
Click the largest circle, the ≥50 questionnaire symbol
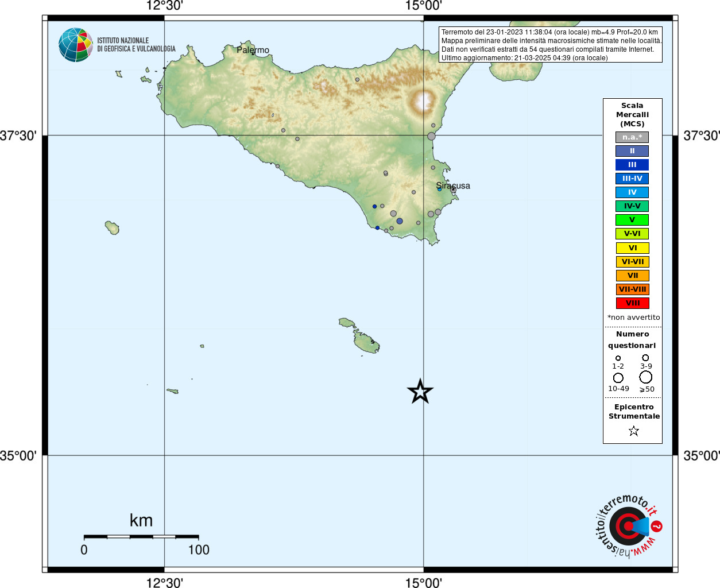click(x=646, y=377)
